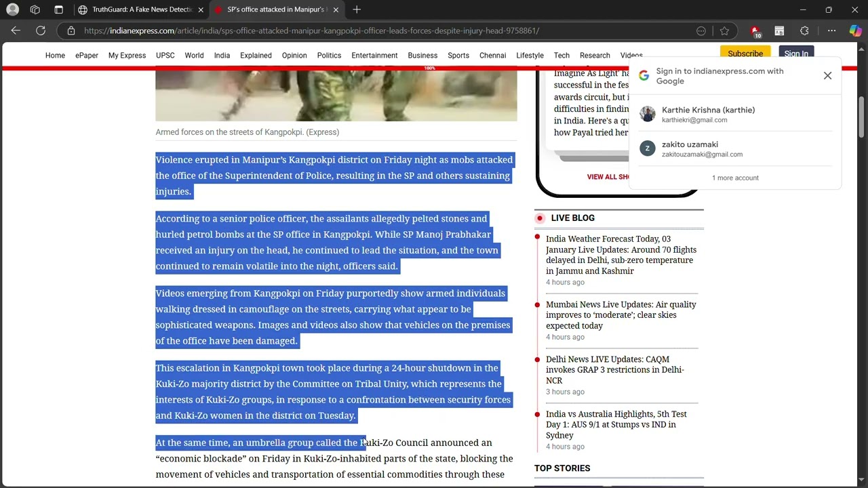Open the Edge profile avatar
The width and height of the screenshot is (868, 488).
[12, 9]
